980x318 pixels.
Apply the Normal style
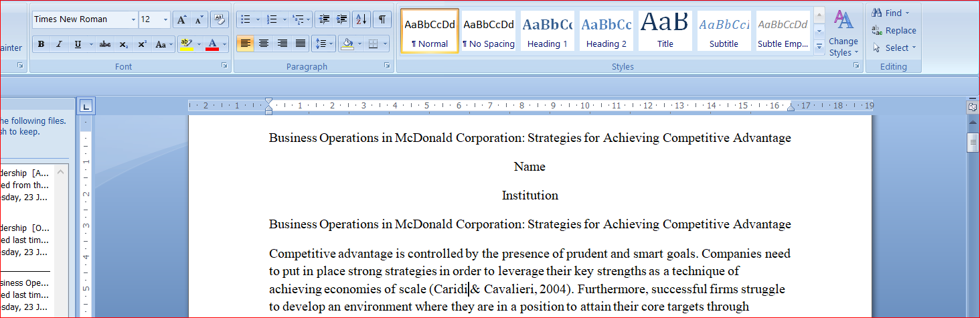(430, 31)
